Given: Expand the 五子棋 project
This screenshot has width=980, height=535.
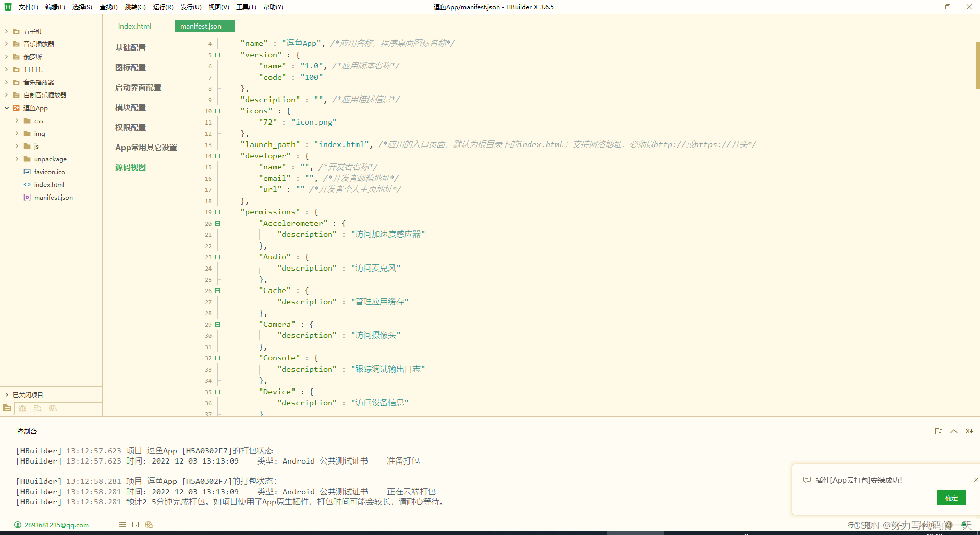Looking at the screenshot, I should (7, 31).
